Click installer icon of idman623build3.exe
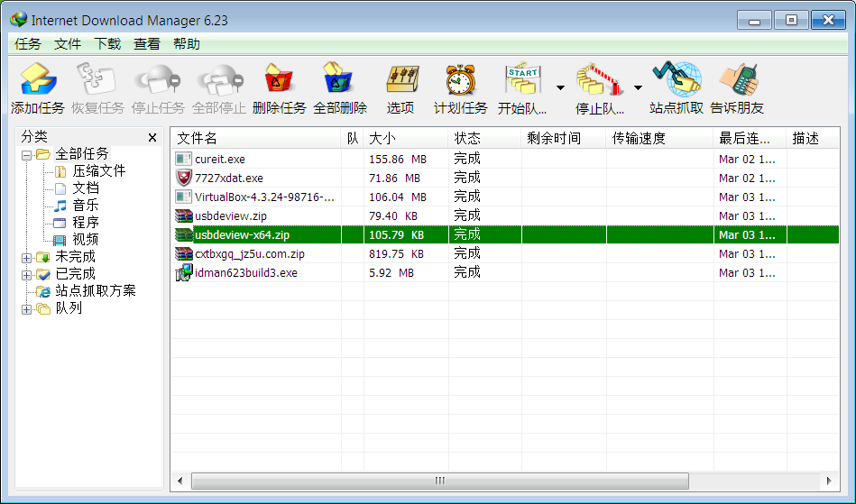 184,272
